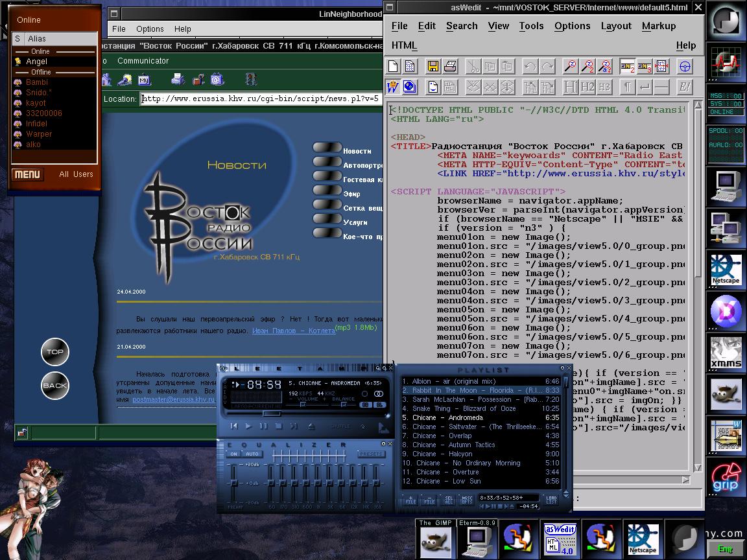Screen dimensions: 747x560
Task: Toggle the equalizer ON button
Action: coord(234,454)
